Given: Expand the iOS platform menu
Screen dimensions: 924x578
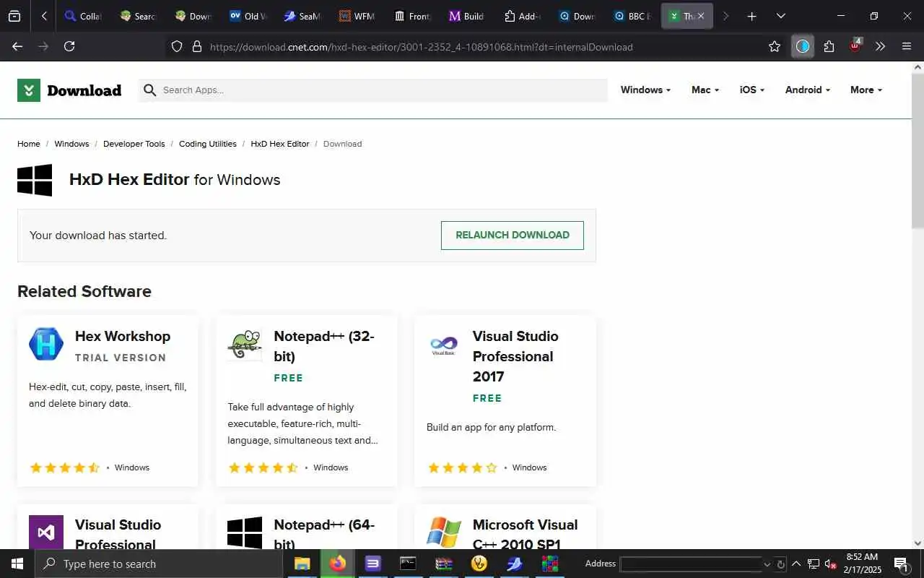Looking at the screenshot, I should pyautogui.click(x=752, y=90).
